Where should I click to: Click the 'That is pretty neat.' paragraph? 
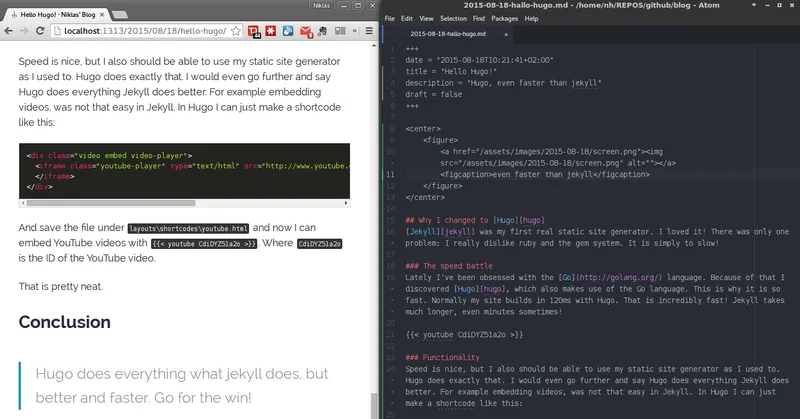pos(61,286)
